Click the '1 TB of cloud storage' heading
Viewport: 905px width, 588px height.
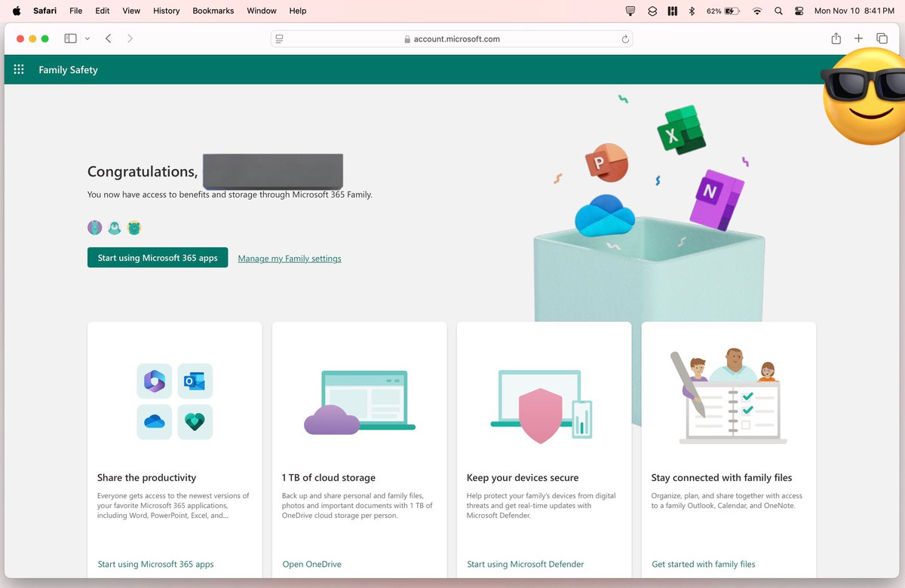[329, 477]
